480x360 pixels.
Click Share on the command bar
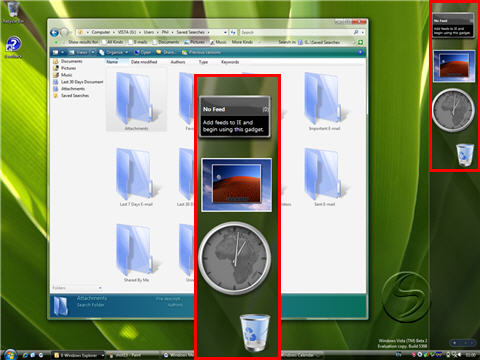tap(166, 52)
